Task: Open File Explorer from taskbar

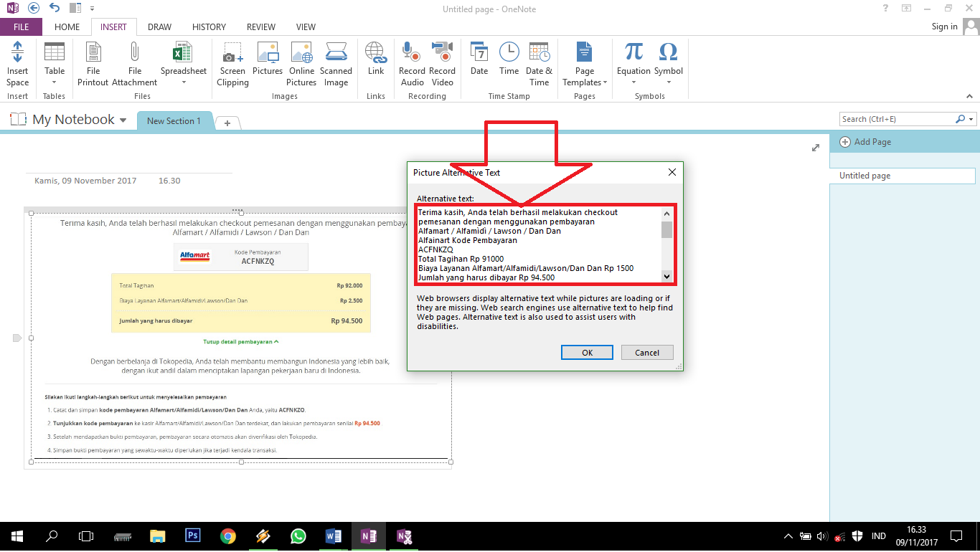Action: tap(158, 536)
